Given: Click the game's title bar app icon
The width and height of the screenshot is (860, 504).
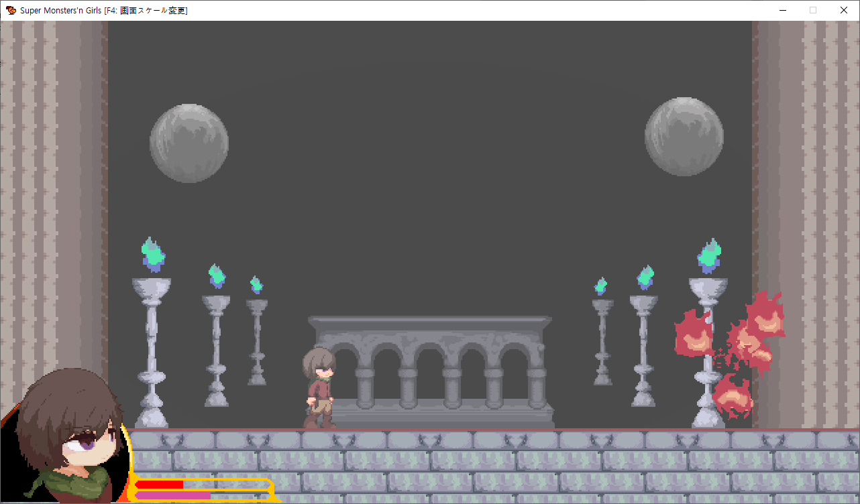Looking at the screenshot, I should tap(11, 10).
